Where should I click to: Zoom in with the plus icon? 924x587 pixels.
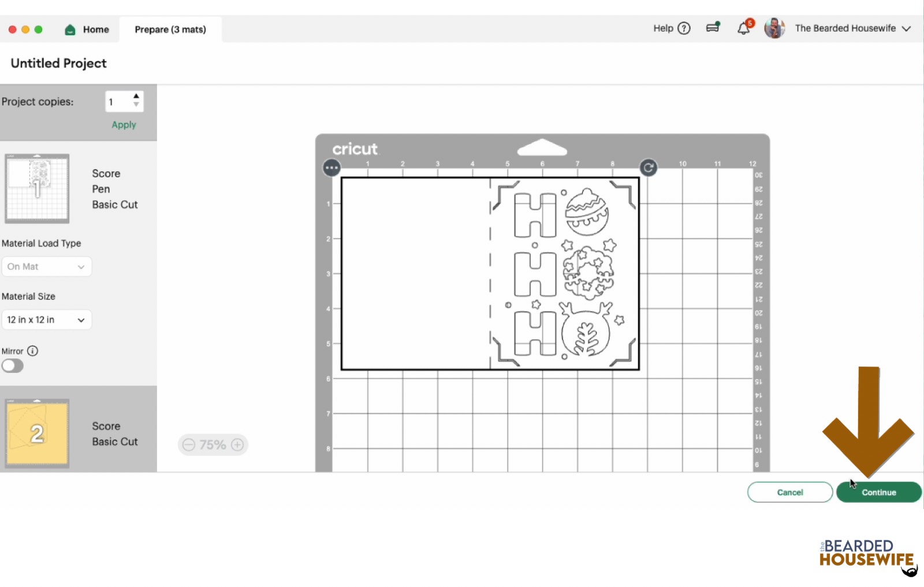click(237, 444)
